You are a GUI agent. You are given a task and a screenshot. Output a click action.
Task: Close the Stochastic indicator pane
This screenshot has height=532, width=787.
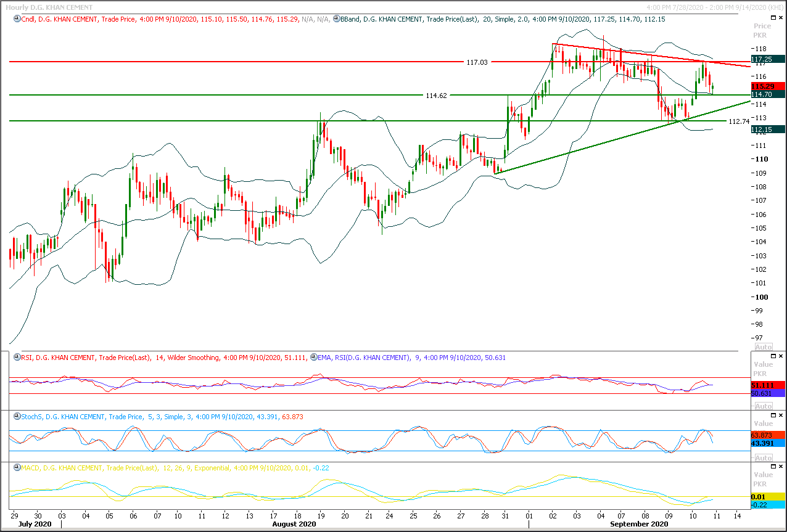point(780,415)
